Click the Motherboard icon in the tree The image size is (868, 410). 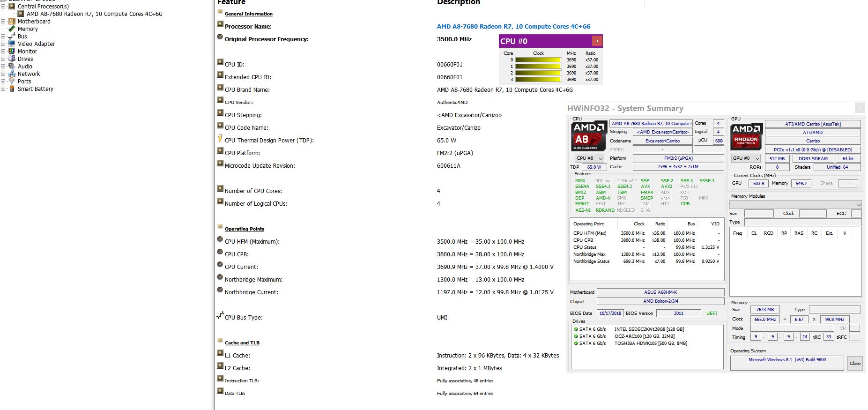(12, 21)
